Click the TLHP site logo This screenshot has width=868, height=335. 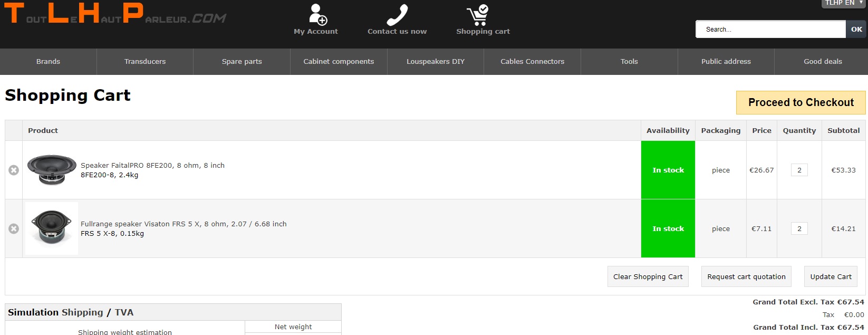click(x=115, y=14)
